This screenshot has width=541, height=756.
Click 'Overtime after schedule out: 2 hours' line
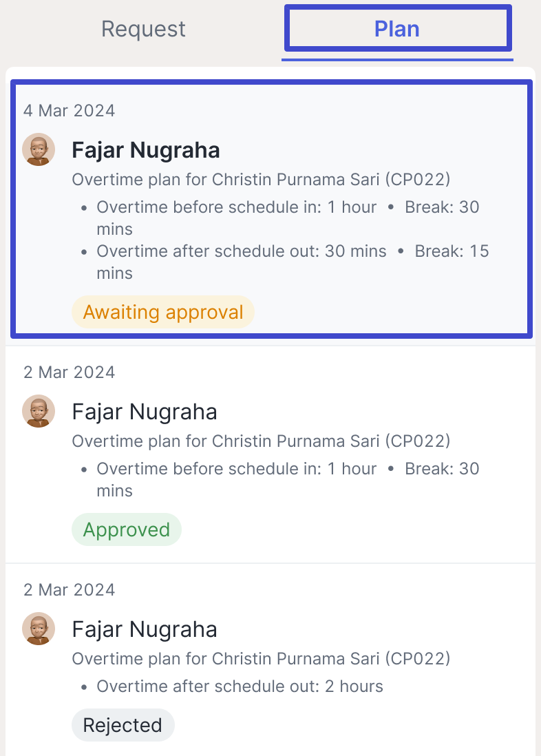240,686
